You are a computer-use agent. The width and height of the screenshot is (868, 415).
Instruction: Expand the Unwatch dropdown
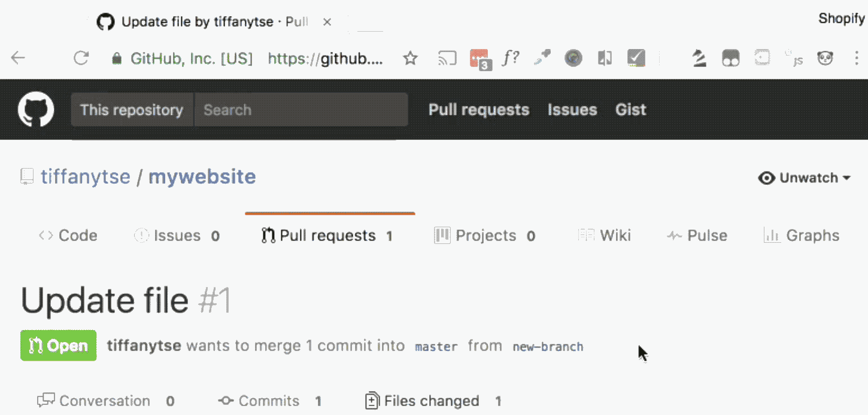[x=804, y=178]
